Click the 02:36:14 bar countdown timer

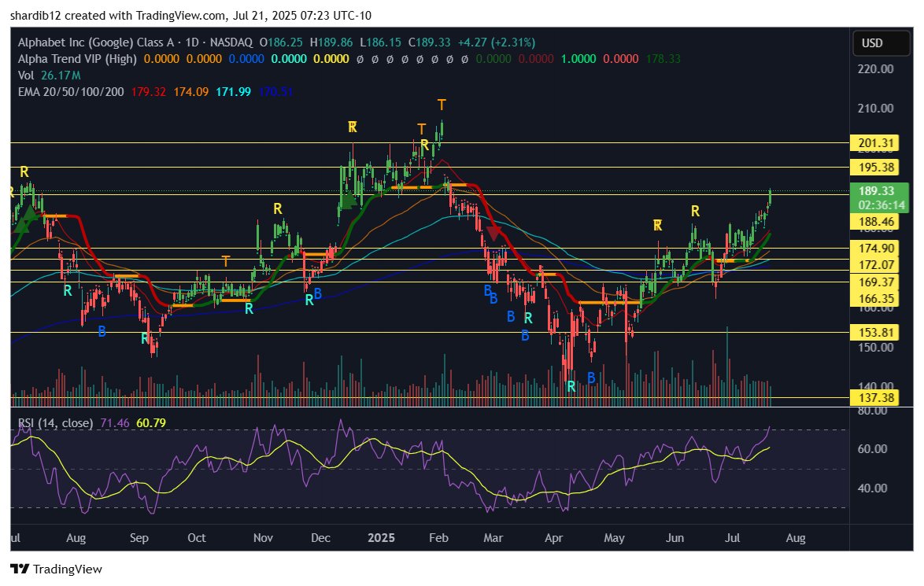point(881,205)
